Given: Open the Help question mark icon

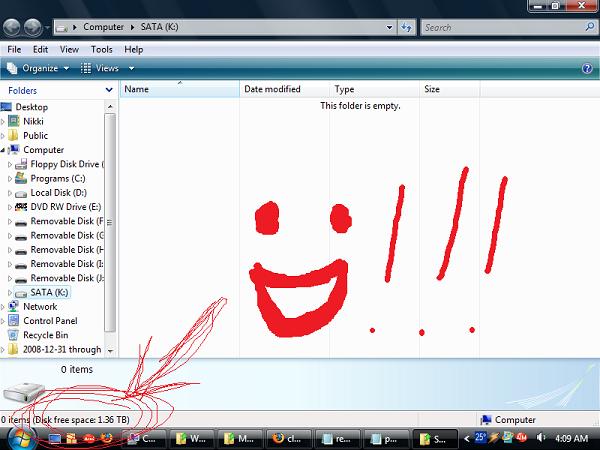Looking at the screenshot, I should tap(587, 68).
